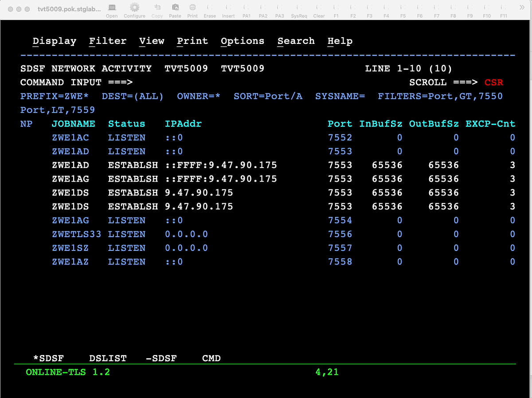532x398 pixels.
Task: Switch to the -SDSF screen tab
Action: pos(161,358)
